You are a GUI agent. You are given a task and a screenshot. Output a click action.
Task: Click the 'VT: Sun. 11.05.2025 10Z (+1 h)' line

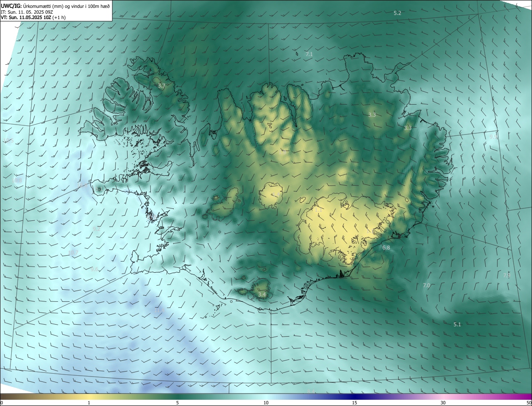(x=33, y=17)
